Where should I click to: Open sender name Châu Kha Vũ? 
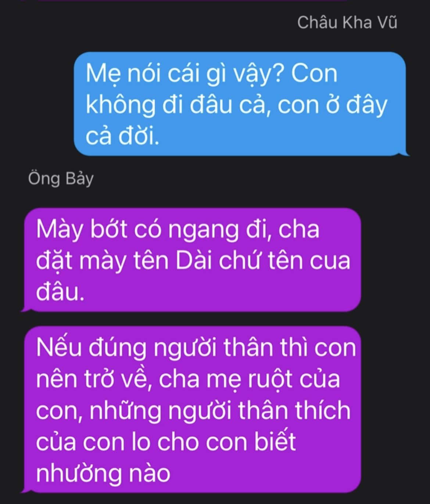tap(347, 23)
